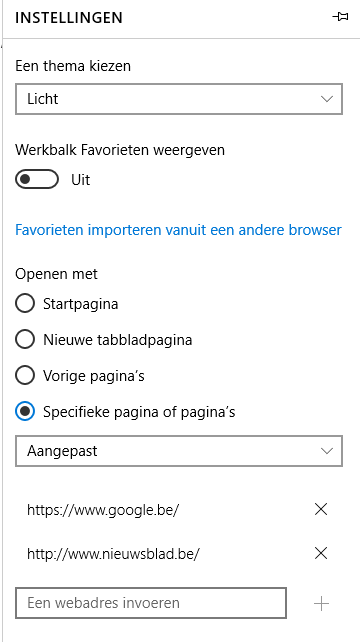Click the chevron arrow on Licht dropdown
The width and height of the screenshot is (360, 642).
326,99
